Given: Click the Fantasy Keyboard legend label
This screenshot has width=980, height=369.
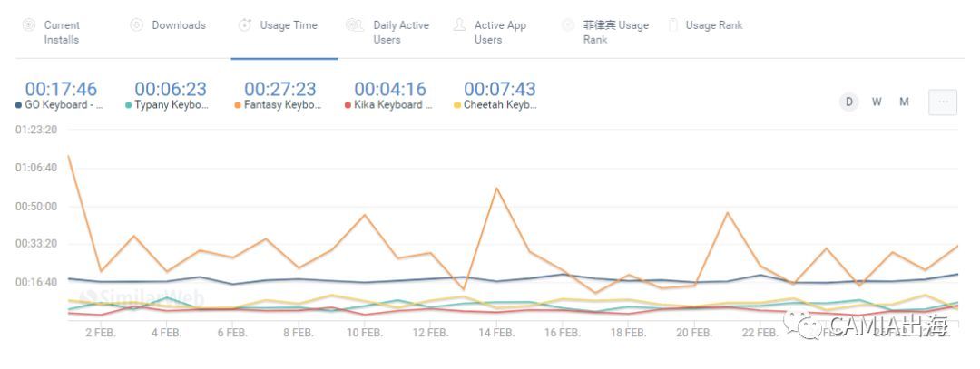Looking at the screenshot, I should [282, 105].
